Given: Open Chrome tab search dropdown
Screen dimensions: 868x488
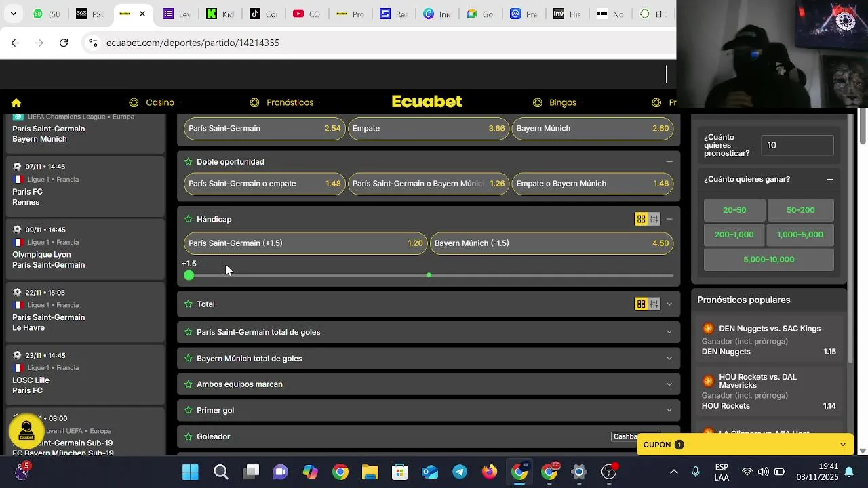Looking at the screenshot, I should pos(13,14).
